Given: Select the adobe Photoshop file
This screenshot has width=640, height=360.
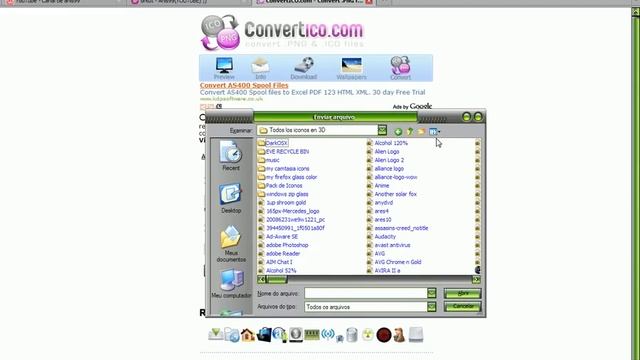Looking at the screenshot, I should (x=283, y=245).
